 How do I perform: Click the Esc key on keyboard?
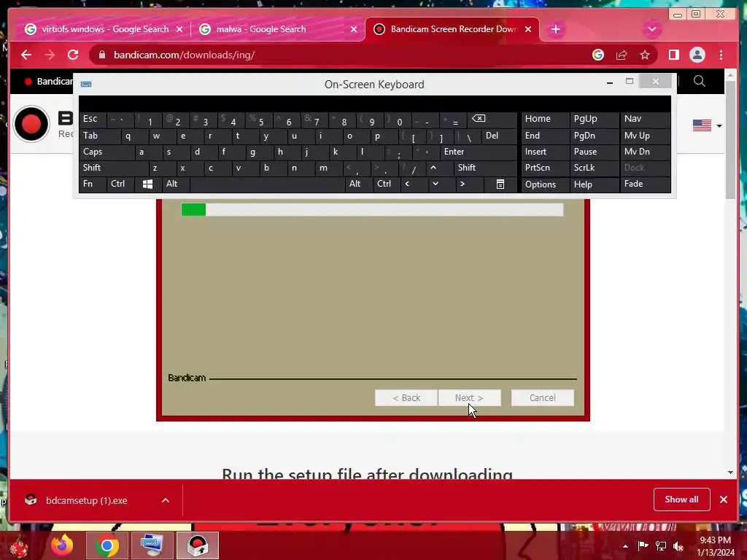point(93,119)
